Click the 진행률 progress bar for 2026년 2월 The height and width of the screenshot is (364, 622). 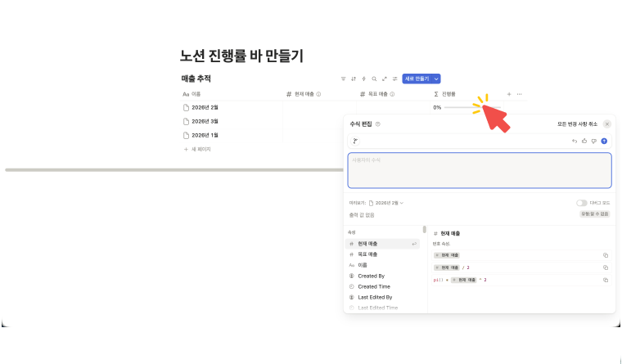[x=472, y=107]
